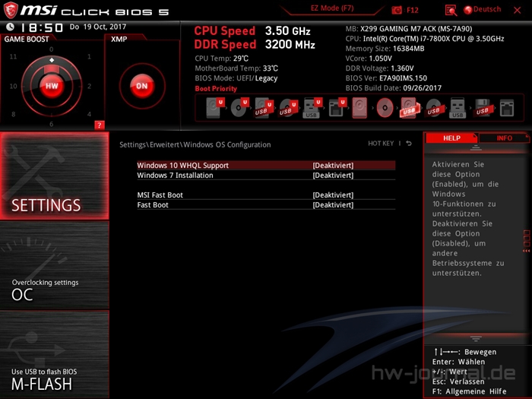Expand the side panel arrows on right edge
Image resolution: width=532 pixels, height=399 pixels.
[x=526, y=251]
